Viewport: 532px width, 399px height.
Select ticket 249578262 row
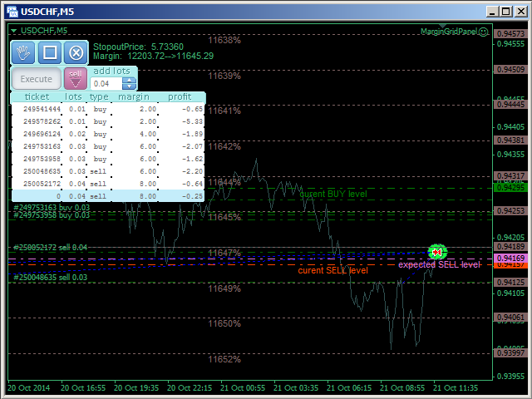108,121
